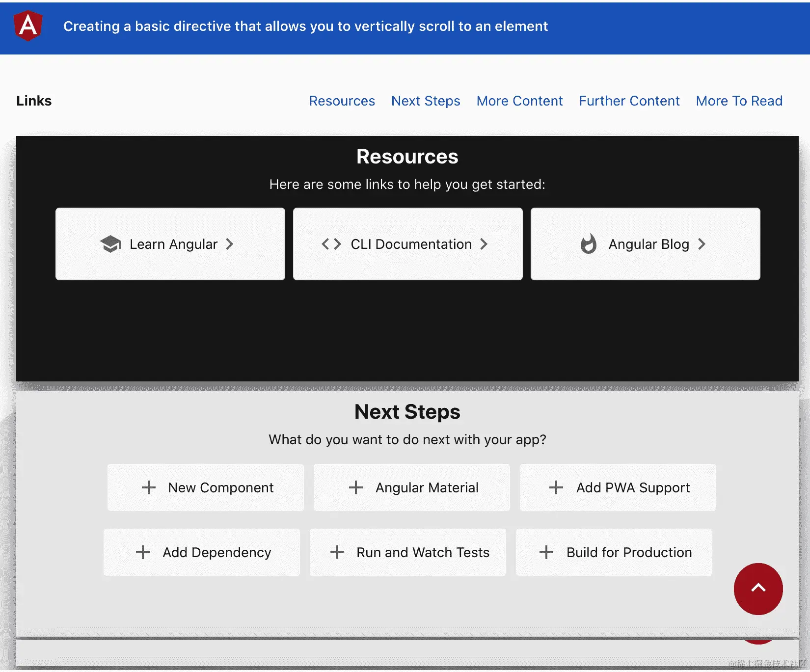
Task: Open the Further Content link
Action: 629,101
